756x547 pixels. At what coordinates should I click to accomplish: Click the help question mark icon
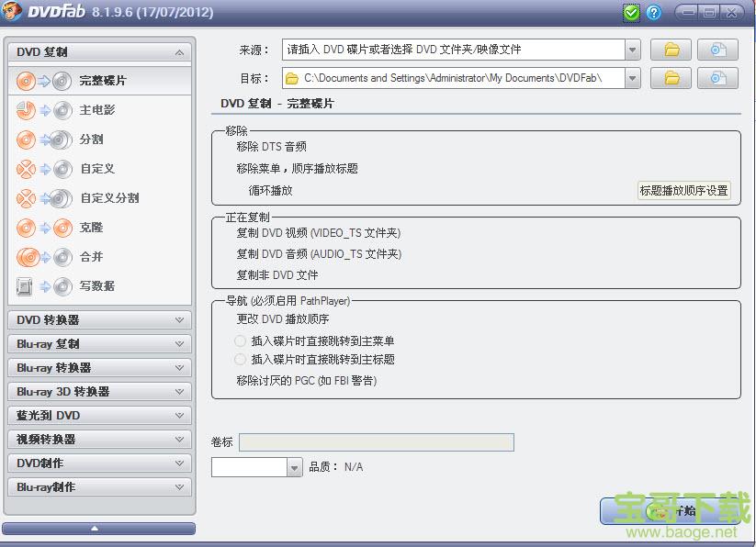[652, 12]
